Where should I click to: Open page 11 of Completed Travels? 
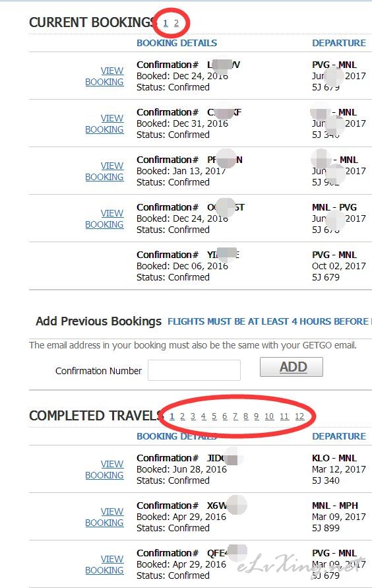click(284, 416)
